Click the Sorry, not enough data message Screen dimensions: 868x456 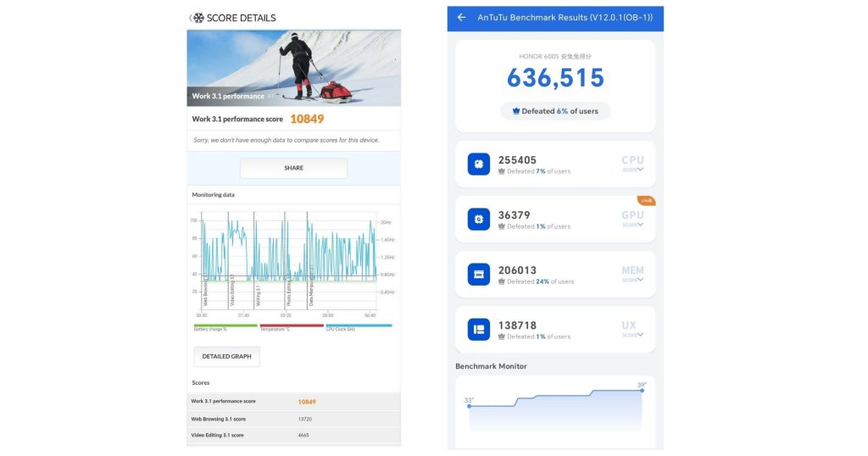coord(287,140)
